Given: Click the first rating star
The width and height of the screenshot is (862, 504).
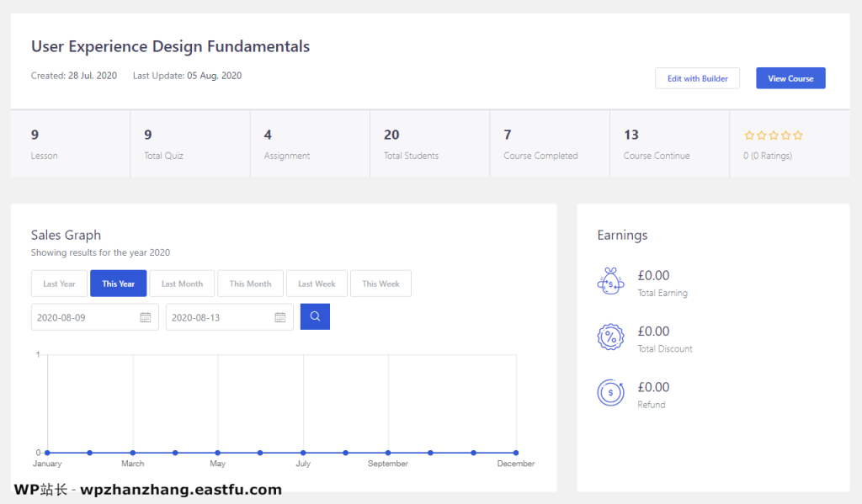Looking at the screenshot, I should coord(749,135).
